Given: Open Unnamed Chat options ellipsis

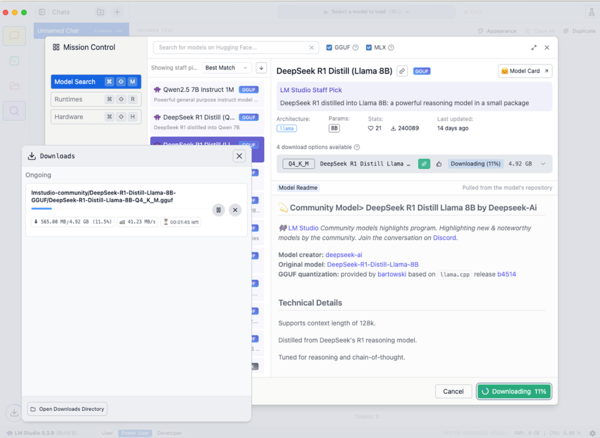Looking at the screenshot, I should point(119,31).
